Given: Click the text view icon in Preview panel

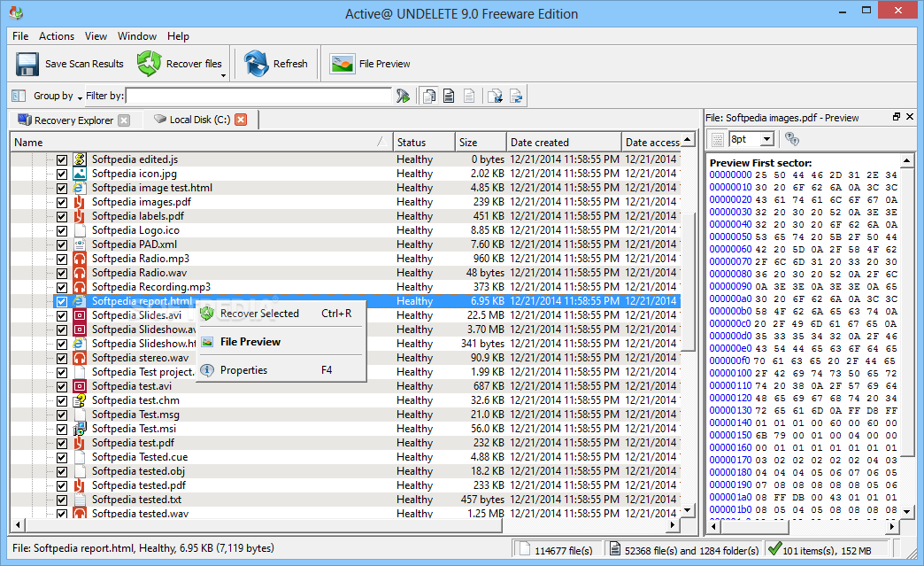Looking at the screenshot, I should 717,139.
